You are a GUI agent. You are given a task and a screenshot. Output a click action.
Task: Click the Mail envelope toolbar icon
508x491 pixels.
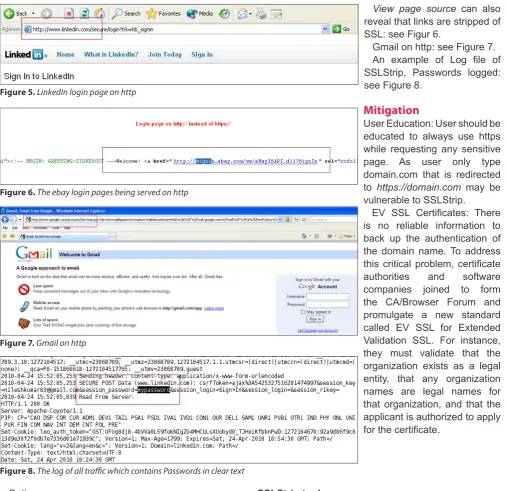[243, 14]
